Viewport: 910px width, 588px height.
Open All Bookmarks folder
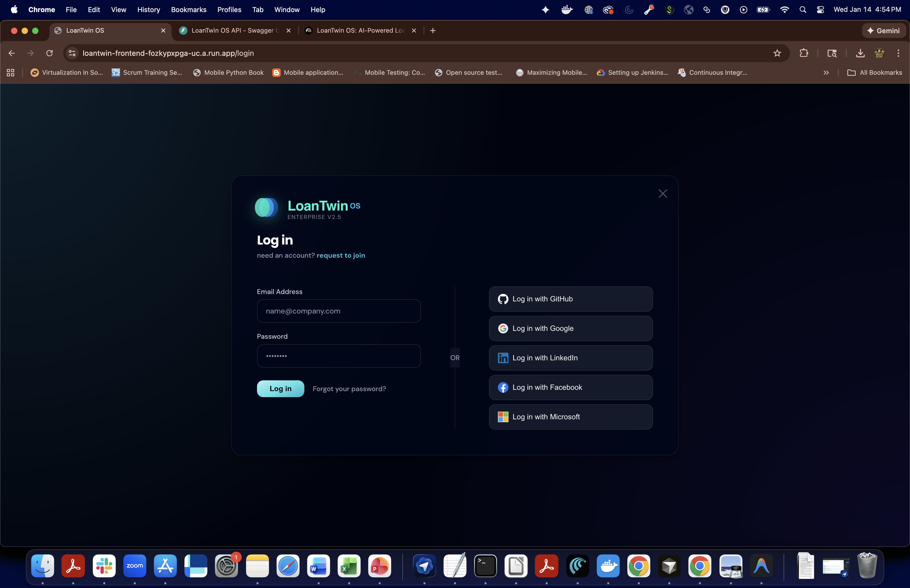point(874,73)
